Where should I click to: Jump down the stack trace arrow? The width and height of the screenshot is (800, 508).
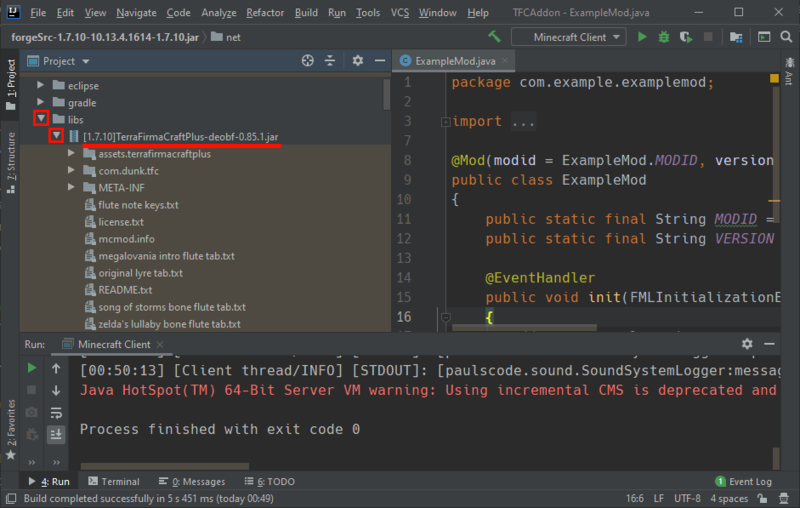pos(56,390)
